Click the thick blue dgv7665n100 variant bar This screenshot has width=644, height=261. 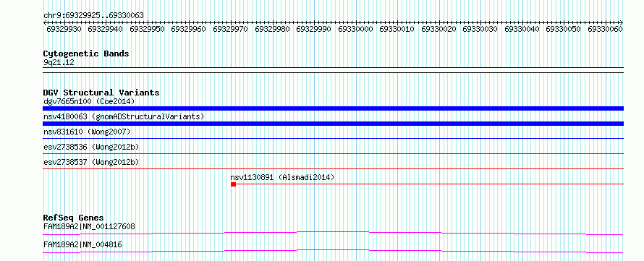(333, 108)
